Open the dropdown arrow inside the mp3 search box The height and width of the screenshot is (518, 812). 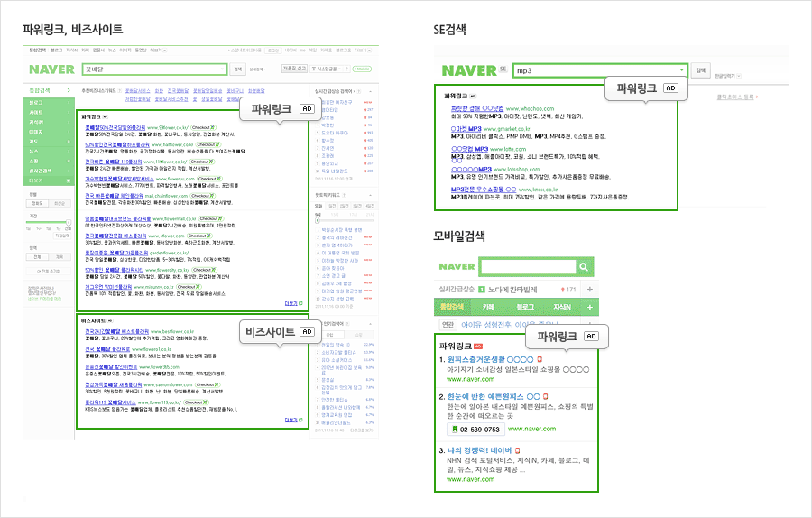[681, 70]
